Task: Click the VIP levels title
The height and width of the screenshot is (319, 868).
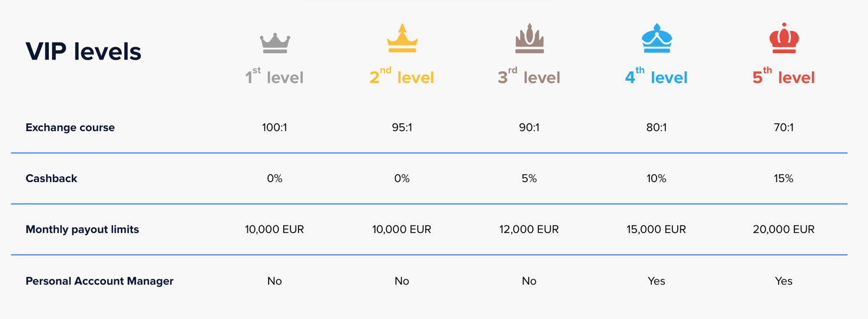Action: tap(84, 51)
